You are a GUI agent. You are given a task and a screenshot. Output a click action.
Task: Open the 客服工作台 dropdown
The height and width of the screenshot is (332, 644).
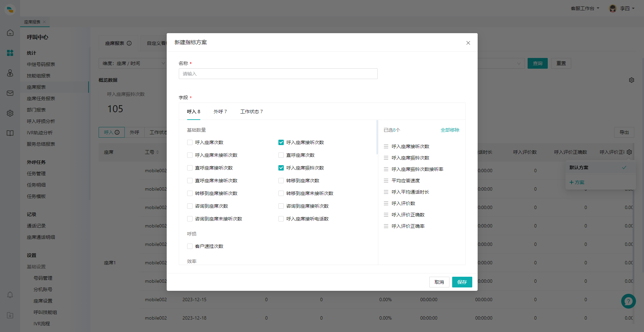pyautogui.click(x=585, y=8)
